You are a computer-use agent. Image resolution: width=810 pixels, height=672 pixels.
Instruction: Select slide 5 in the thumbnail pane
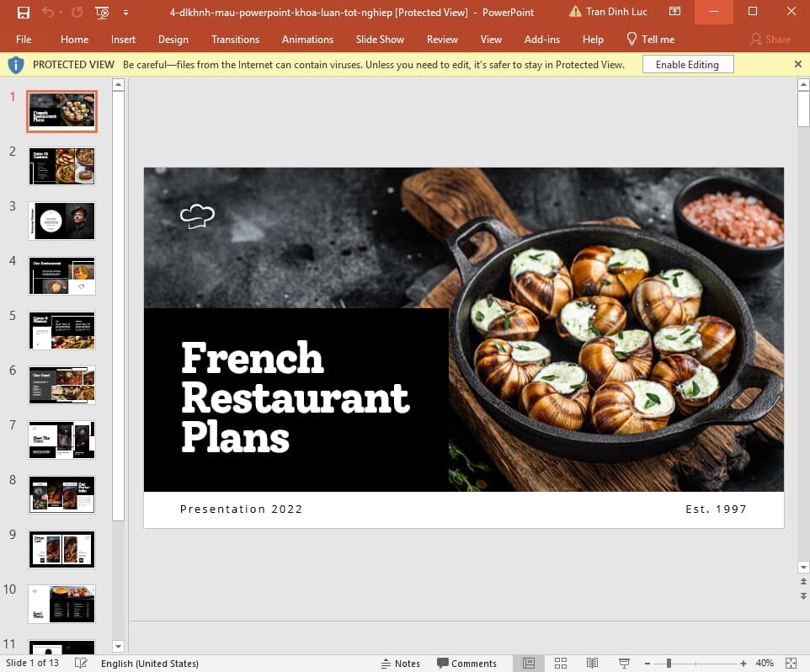point(61,330)
